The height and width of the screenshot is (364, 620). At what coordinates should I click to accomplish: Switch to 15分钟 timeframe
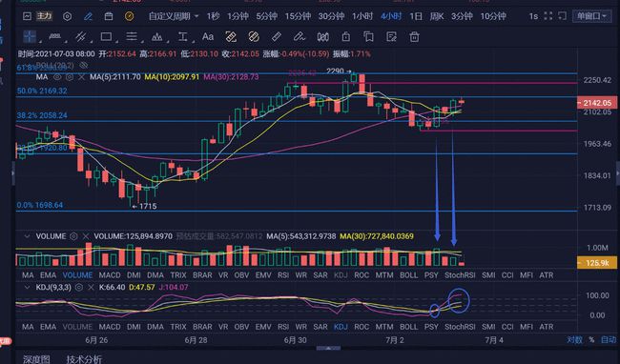(x=298, y=16)
